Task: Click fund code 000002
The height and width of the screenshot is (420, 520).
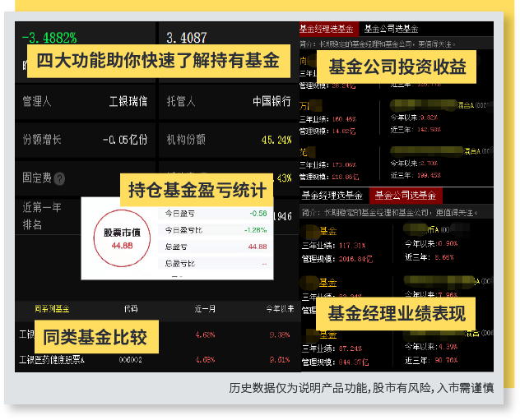Action: coord(132,359)
